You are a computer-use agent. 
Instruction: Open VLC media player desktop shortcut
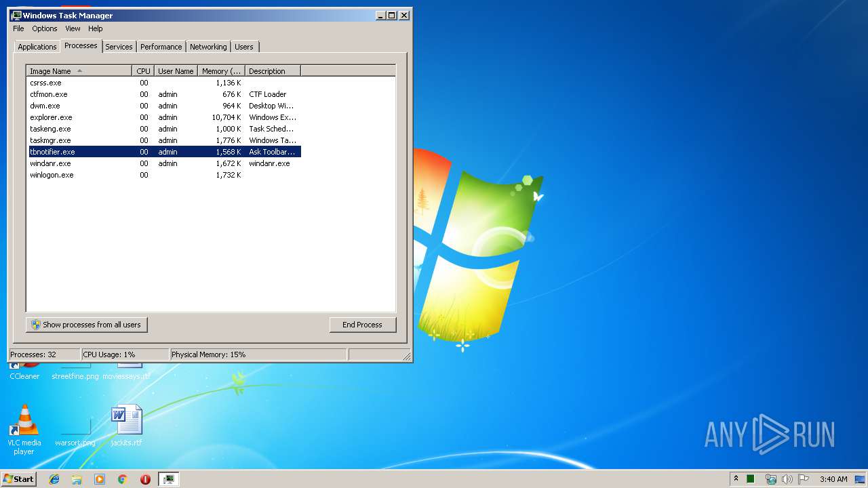point(24,430)
